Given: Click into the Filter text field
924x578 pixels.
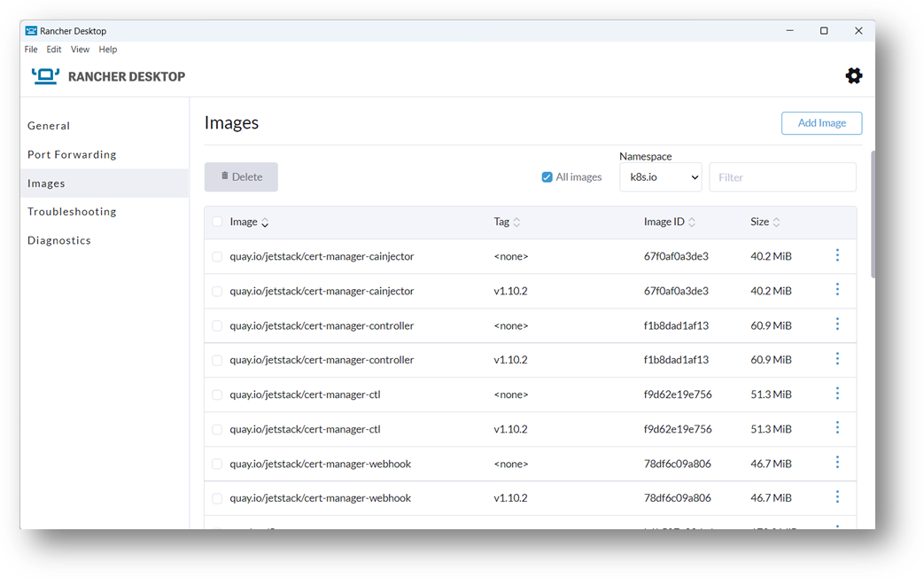Looking at the screenshot, I should (782, 177).
